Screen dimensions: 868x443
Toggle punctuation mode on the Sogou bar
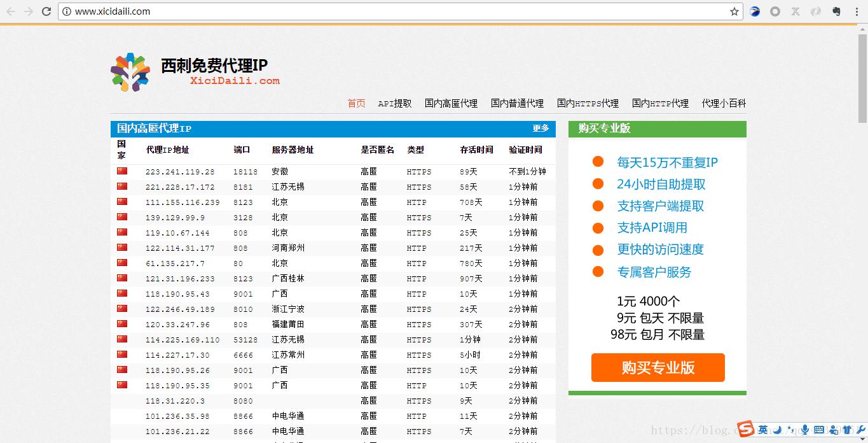point(791,430)
